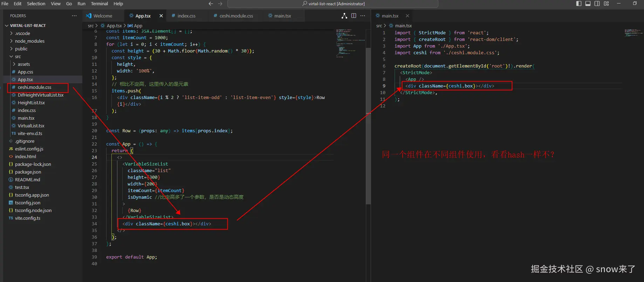
Task: Click the right editor minimap preview
Action: 633,33
